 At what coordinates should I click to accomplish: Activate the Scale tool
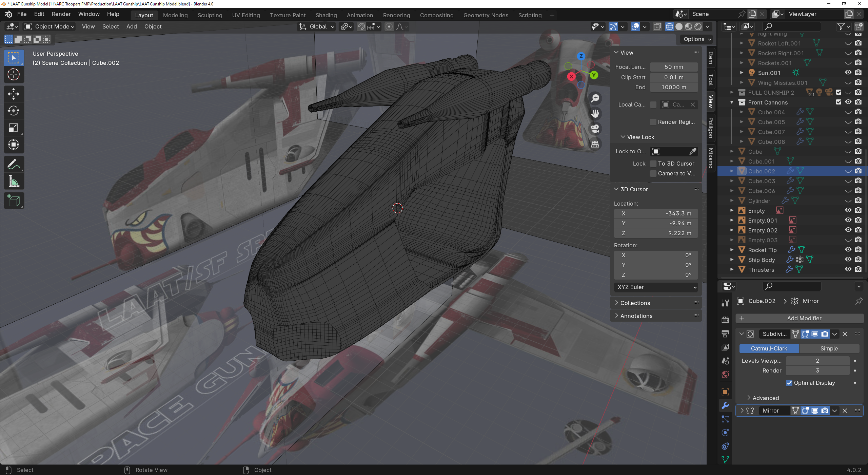pos(14,128)
